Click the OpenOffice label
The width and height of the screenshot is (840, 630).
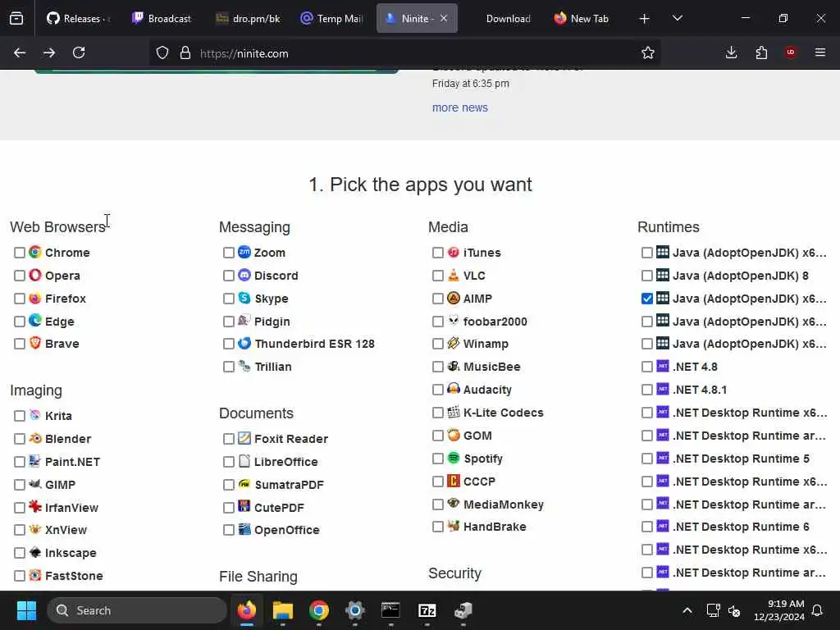(286, 530)
